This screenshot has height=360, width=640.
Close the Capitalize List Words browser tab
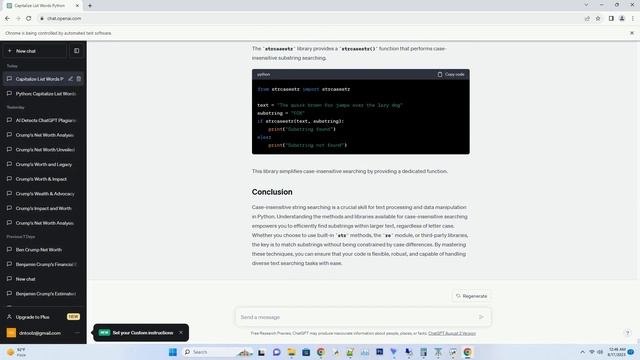pos(77,6)
